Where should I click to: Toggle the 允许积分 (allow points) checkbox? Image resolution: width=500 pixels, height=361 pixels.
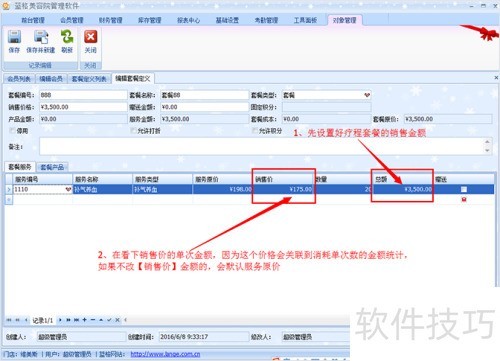click(255, 131)
